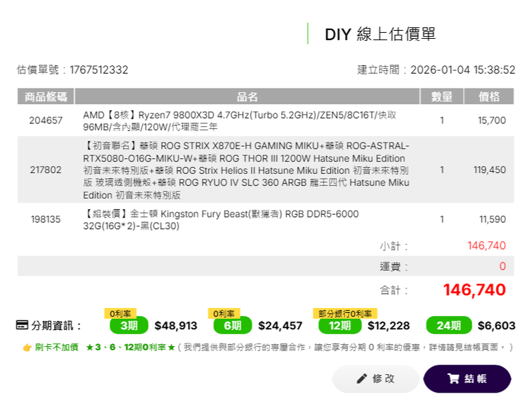Select the ROG STRIX X870E-H MIKU bundle row
Image resolution: width=532 pixels, height=409 pixels.
[246, 170]
